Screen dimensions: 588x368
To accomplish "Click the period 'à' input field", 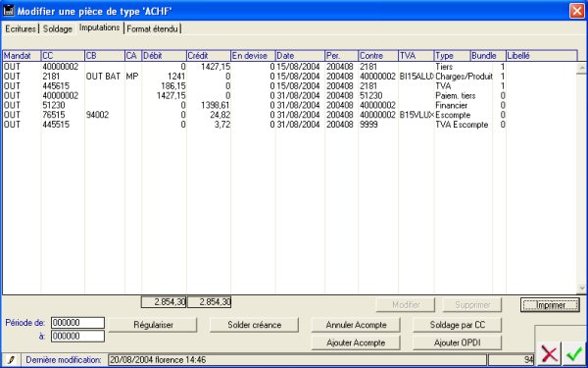I will (x=77, y=336).
